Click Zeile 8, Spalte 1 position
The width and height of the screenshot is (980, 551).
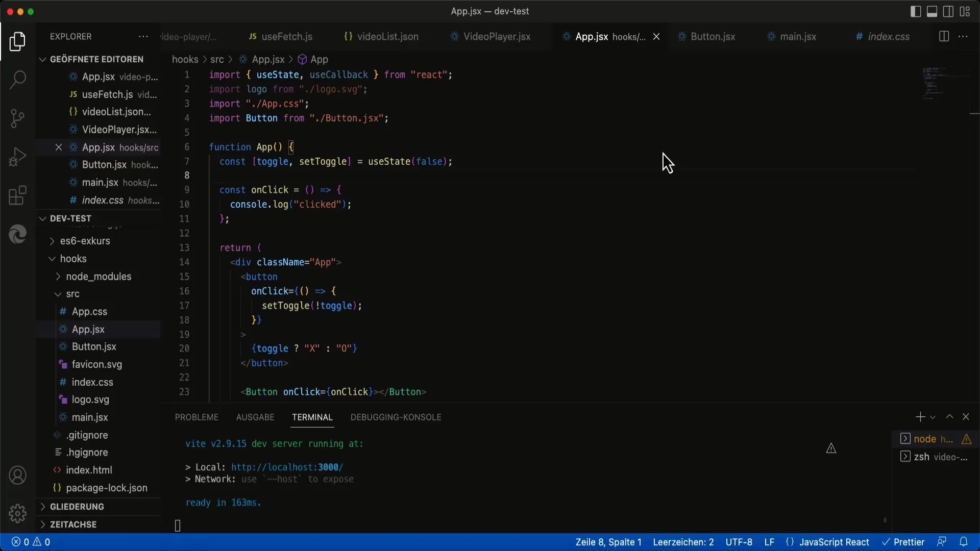tap(608, 542)
